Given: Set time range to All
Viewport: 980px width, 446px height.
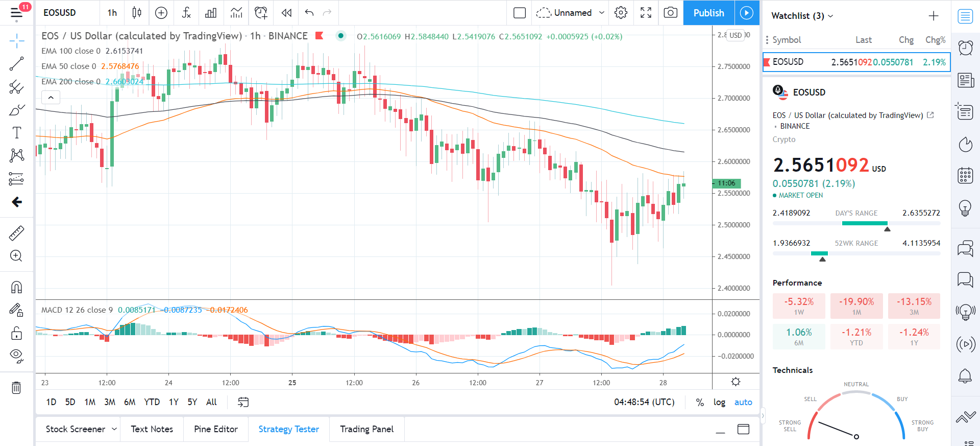Looking at the screenshot, I should click(211, 402).
